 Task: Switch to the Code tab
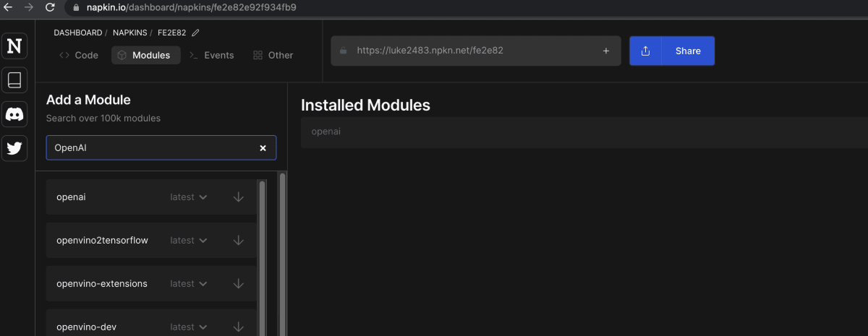pos(79,55)
